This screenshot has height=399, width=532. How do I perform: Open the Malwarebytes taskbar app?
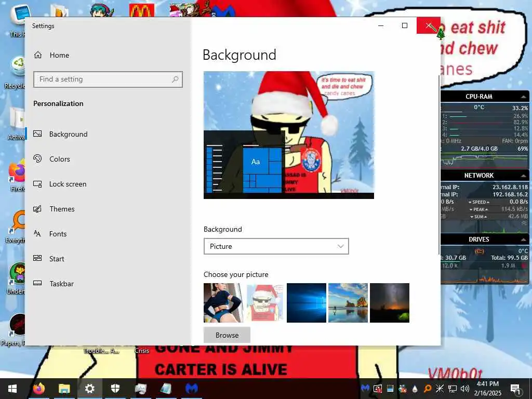(192, 389)
